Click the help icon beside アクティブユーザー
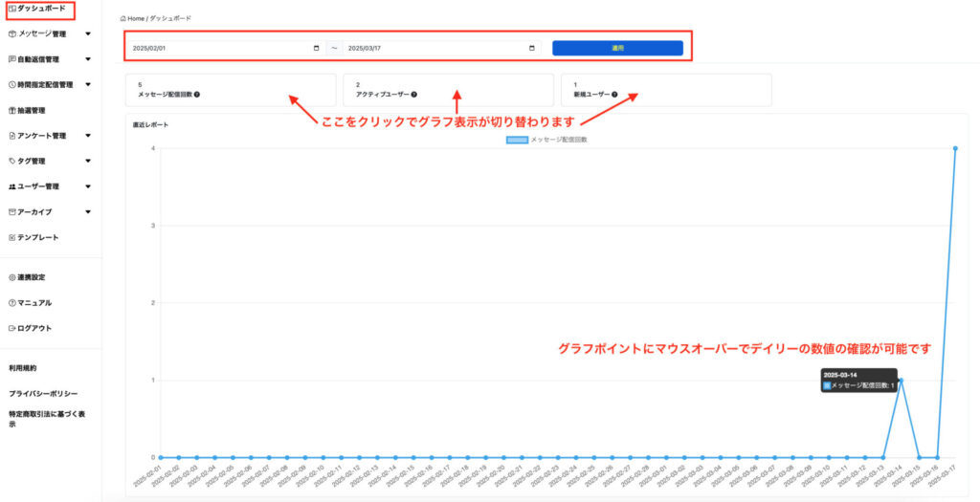 point(414,96)
